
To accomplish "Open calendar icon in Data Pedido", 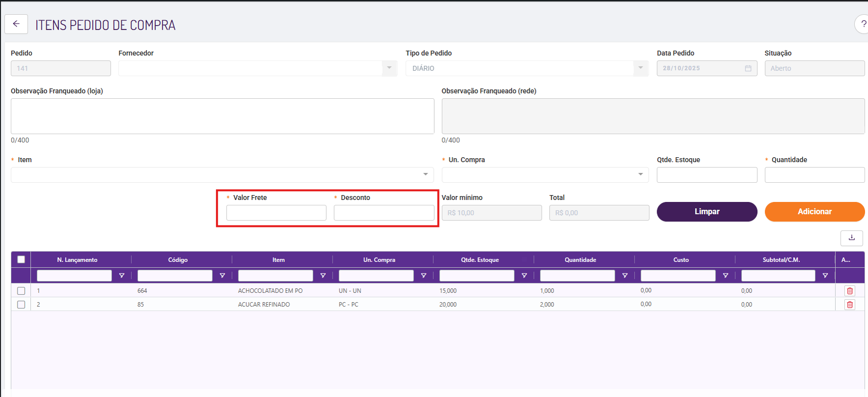I will [x=748, y=68].
